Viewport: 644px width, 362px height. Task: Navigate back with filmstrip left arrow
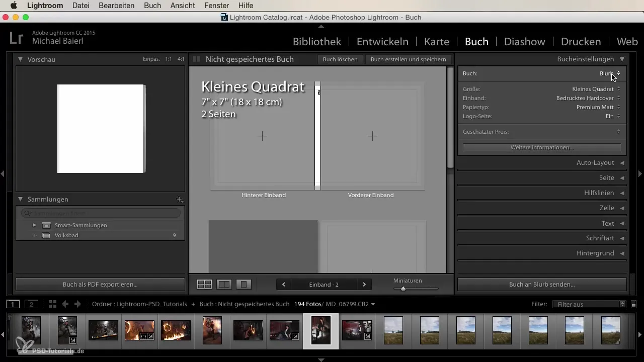(x=65, y=304)
